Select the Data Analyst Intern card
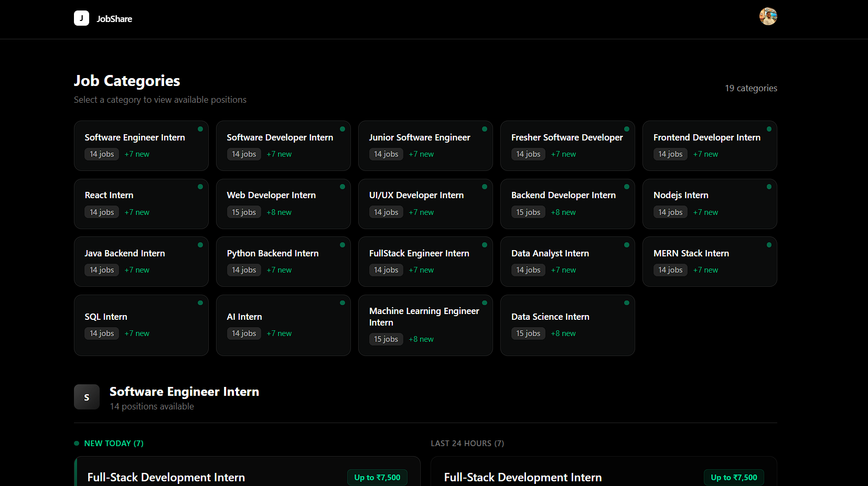868x486 pixels. click(567, 262)
